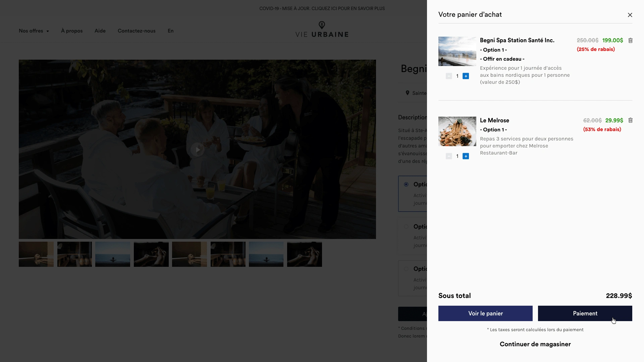Open the Aide menu item
Screen dimensions: 644x362
tap(100, 31)
